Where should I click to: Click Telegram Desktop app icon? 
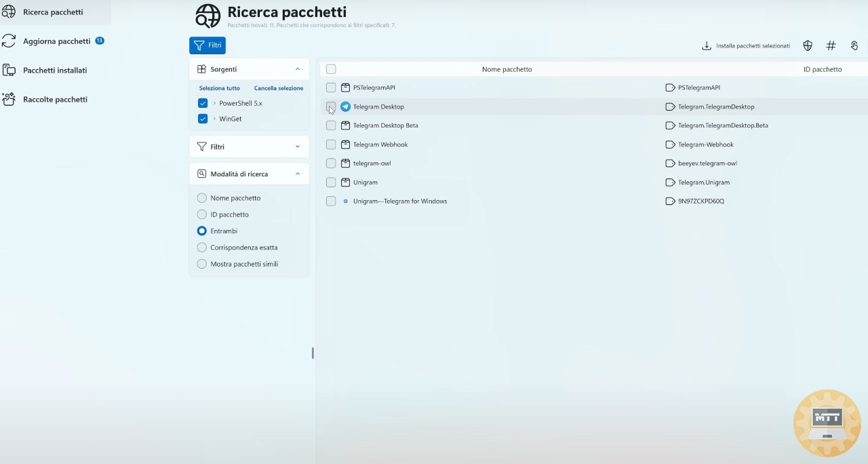click(345, 107)
